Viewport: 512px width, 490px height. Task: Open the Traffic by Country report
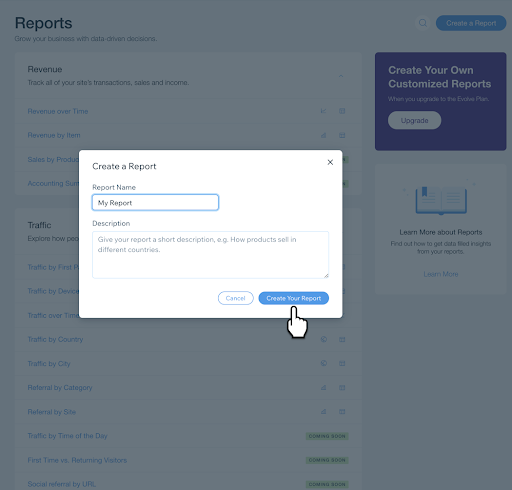[55, 339]
